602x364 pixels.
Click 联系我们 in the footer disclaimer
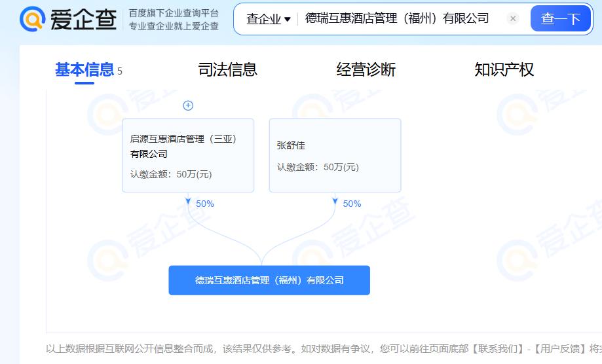[x=498, y=349]
